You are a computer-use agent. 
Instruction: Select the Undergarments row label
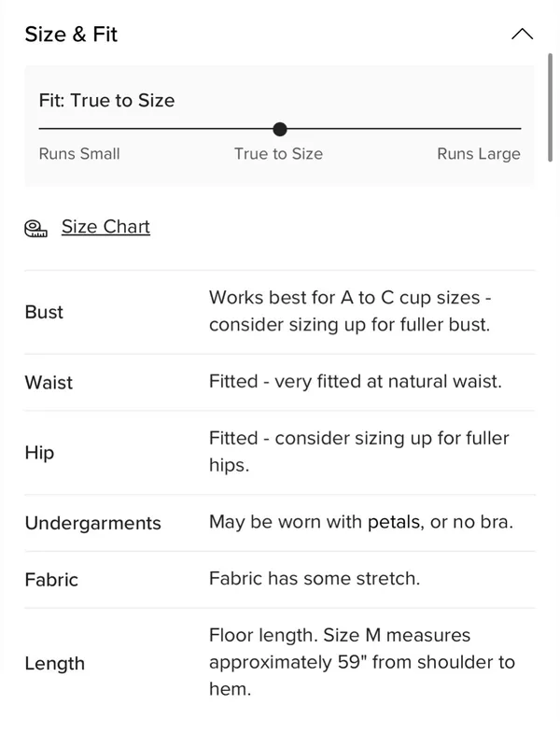[x=92, y=523]
